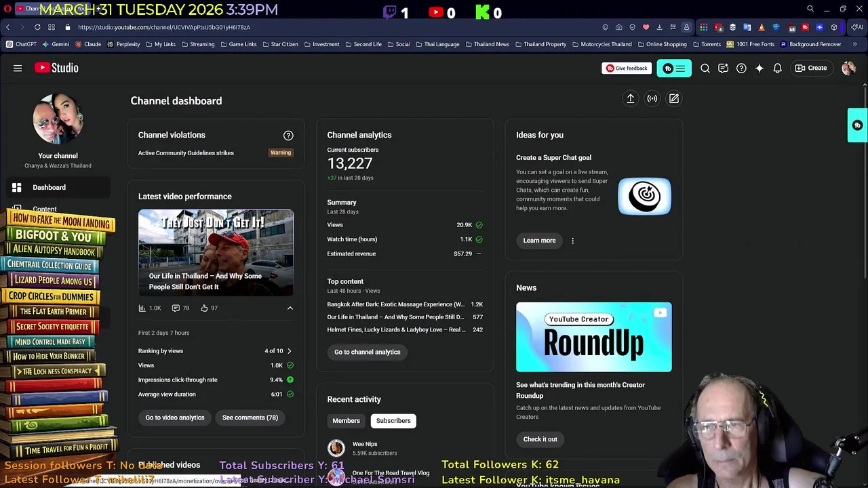This screenshot has height=488, width=868.
Task: Click Estimated revenue $57.29 row
Action: [405, 253]
